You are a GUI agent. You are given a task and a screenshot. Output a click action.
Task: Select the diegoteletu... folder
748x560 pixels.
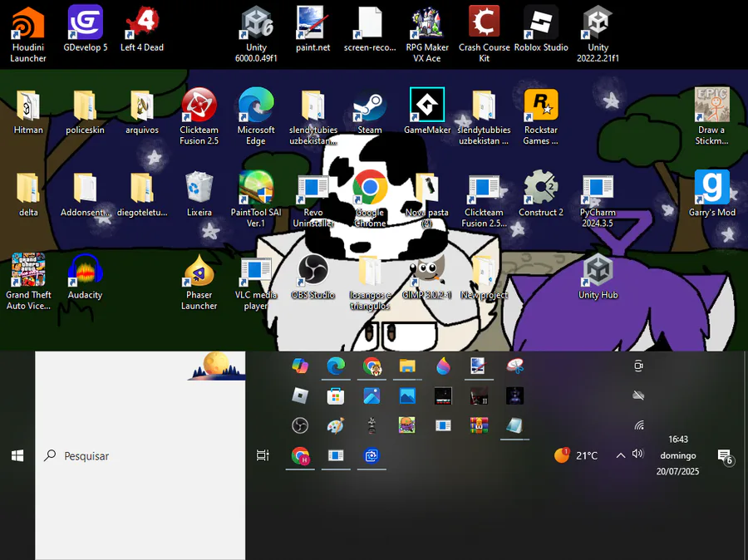point(142,194)
